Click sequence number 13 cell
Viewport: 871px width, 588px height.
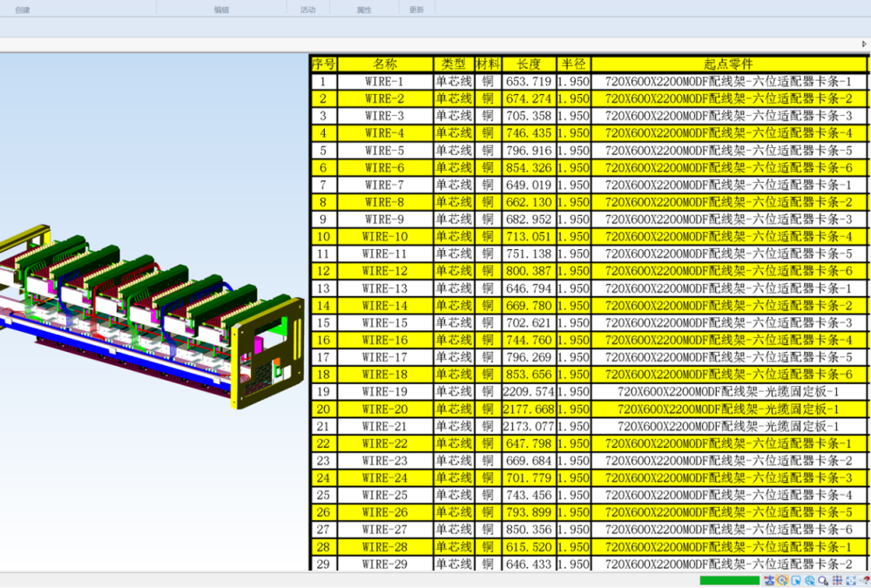point(323,287)
